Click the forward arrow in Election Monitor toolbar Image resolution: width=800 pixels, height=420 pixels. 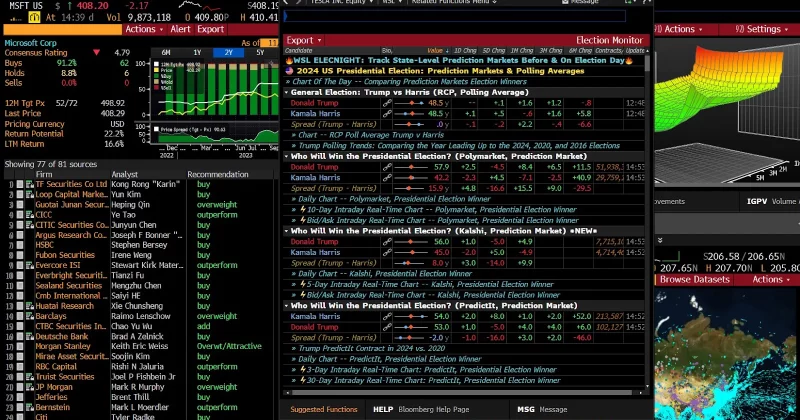299,2
